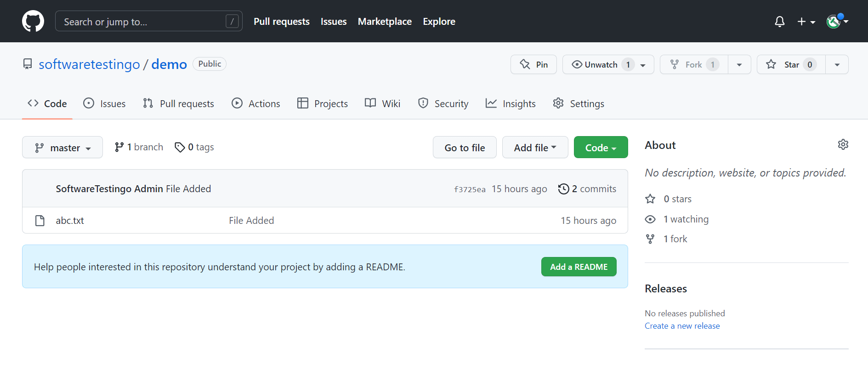
Task: Open Explore in top navigation
Action: 439,22
